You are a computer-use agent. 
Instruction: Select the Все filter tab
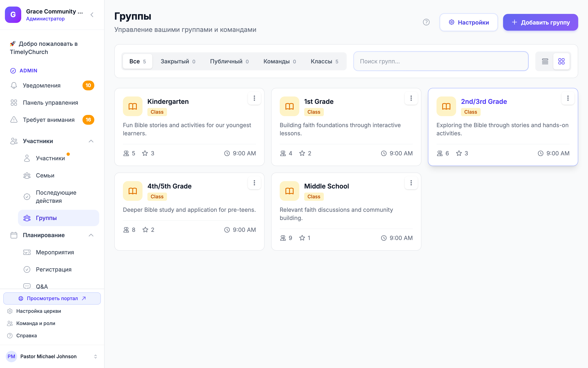point(138,61)
